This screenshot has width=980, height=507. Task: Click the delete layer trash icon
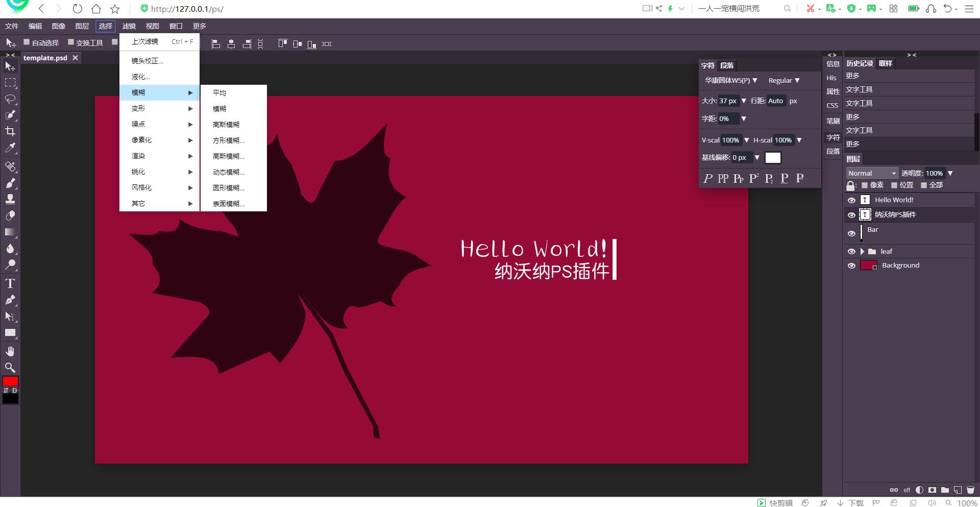click(970, 490)
